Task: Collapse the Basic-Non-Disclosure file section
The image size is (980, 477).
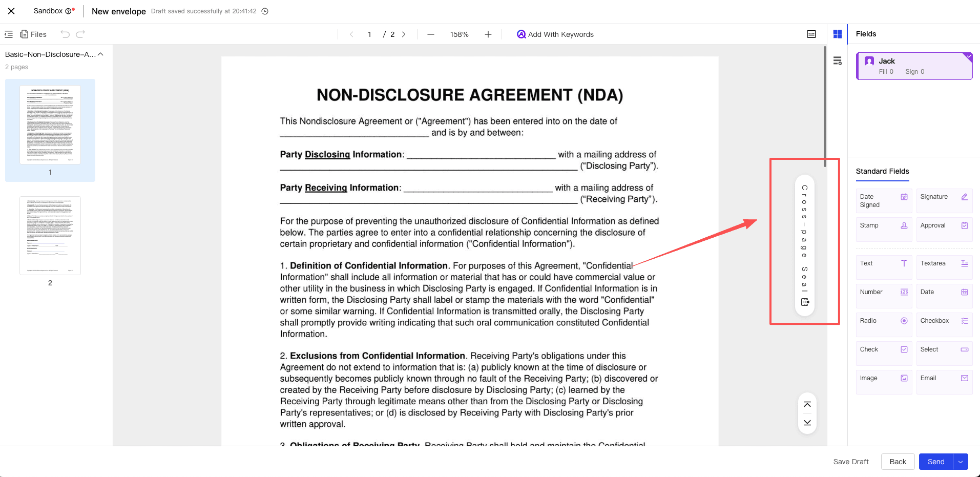Action: point(100,54)
